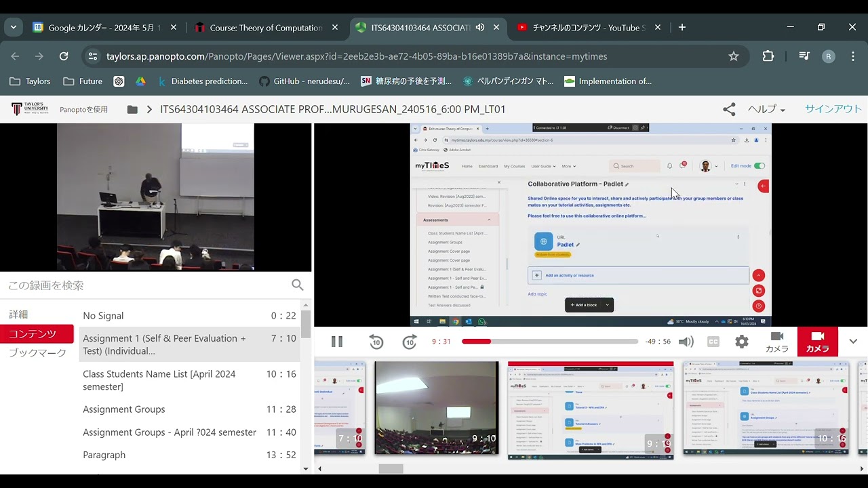Image resolution: width=868 pixels, height=488 pixels.
Task: Expand the stream selector chevron
Action: pos(853,342)
